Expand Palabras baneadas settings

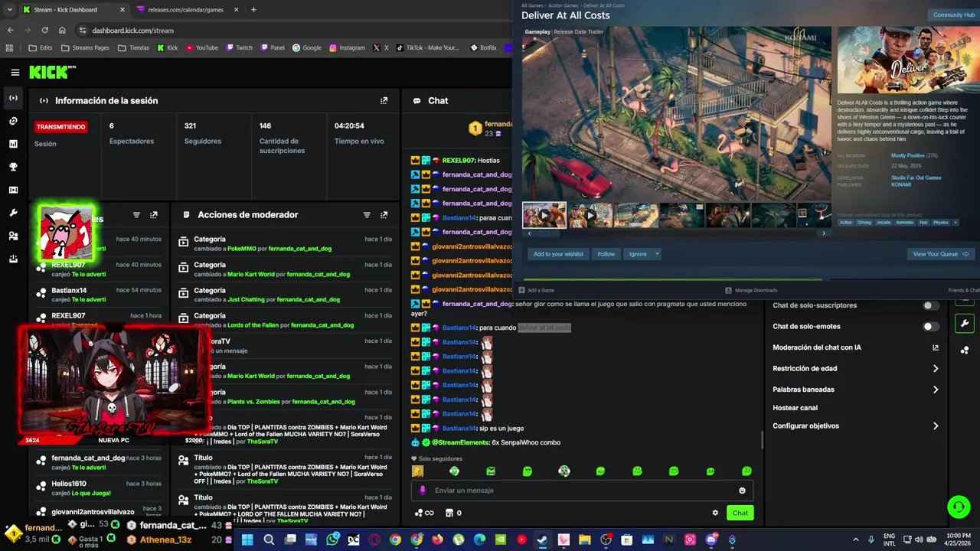point(936,390)
